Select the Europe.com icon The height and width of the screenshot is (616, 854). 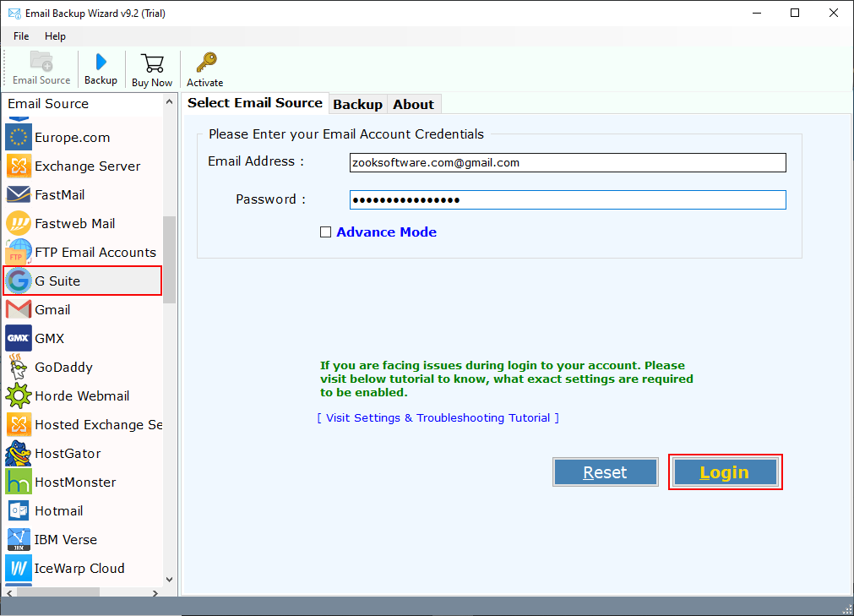pos(19,137)
